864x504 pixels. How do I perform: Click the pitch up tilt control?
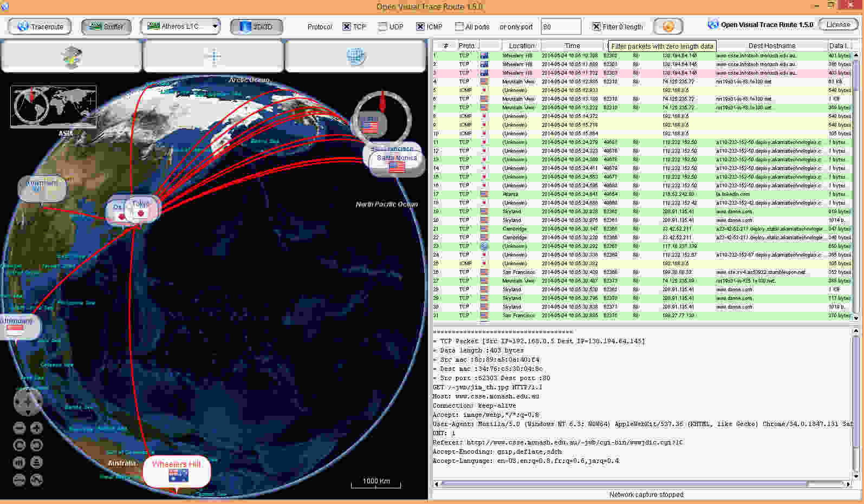(20, 463)
